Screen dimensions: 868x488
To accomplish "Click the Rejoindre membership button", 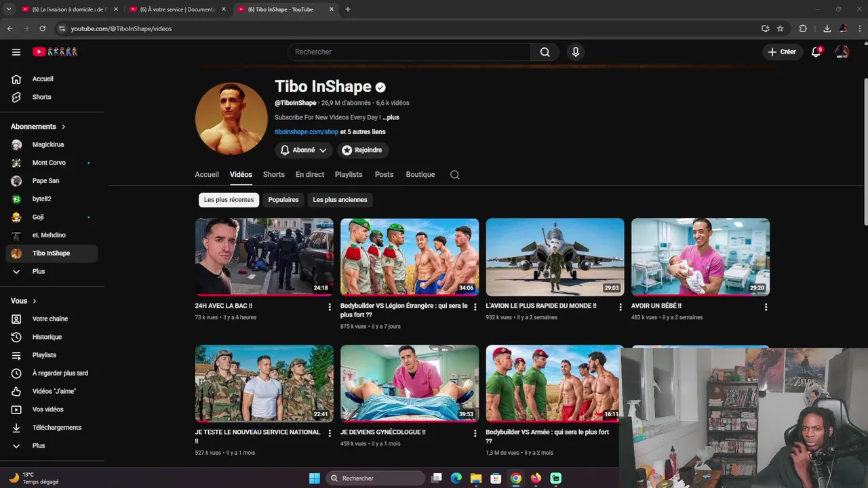I will point(362,150).
